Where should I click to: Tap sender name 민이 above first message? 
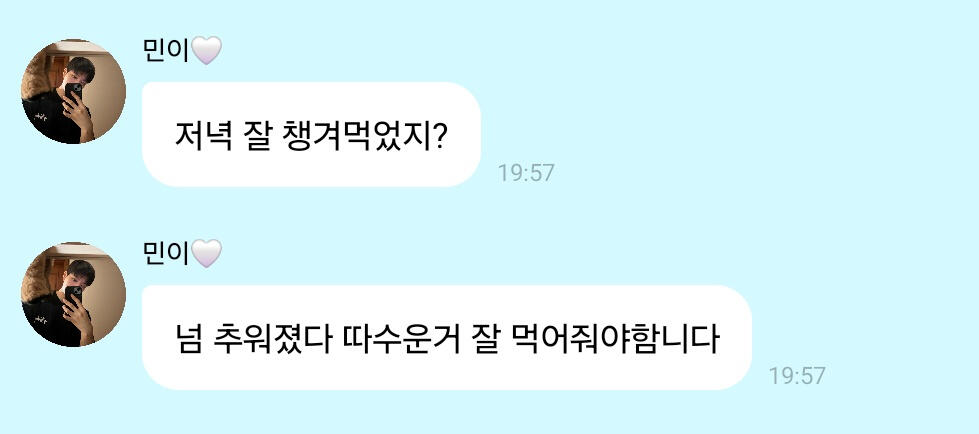pos(166,51)
